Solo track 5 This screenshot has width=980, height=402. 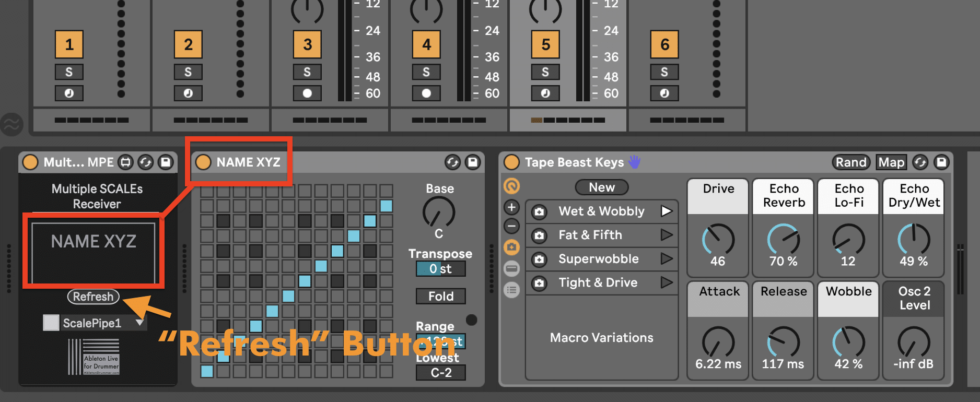click(x=545, y=72)
